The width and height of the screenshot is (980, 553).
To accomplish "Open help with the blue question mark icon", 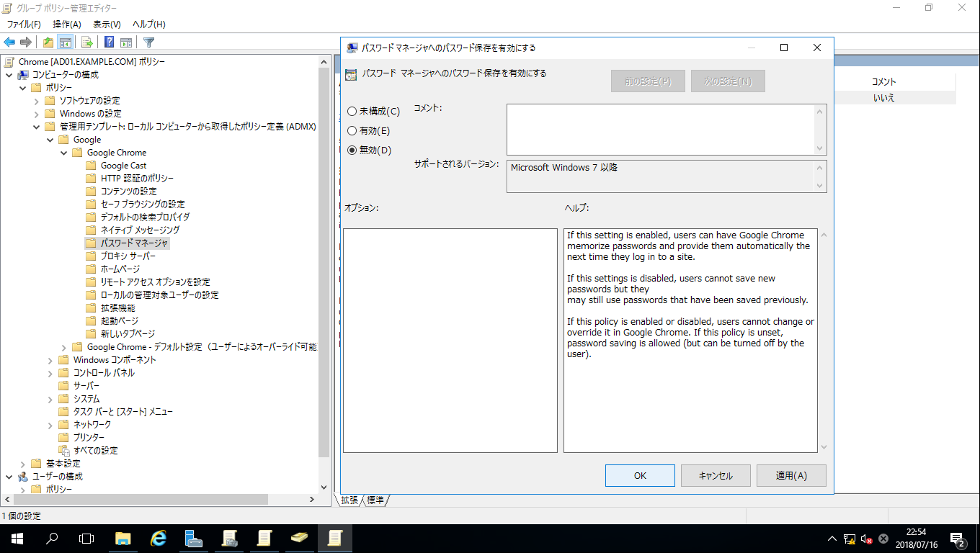I will 109,42.
